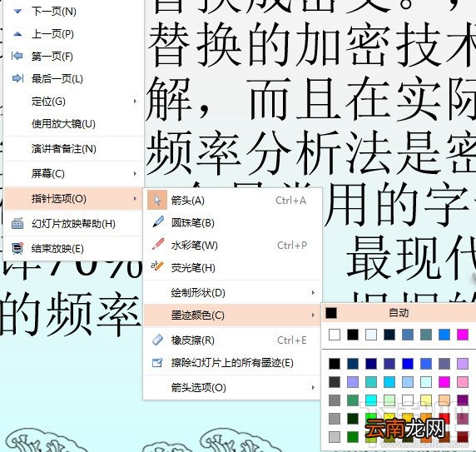Image resolution: width=476 pixels, height=452 pixels.
Task: Pick lavender swatch in first standard row
Action: 463,364
